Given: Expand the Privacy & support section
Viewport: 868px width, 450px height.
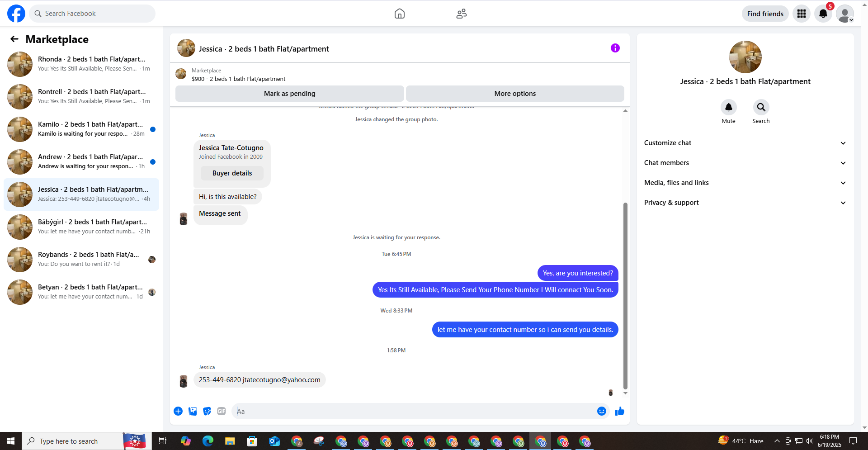Looking at the screenshot, I should point(745,203).
